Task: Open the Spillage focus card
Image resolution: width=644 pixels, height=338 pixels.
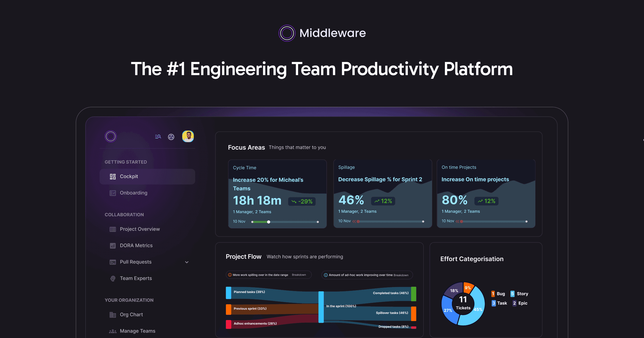Action: 383,194
